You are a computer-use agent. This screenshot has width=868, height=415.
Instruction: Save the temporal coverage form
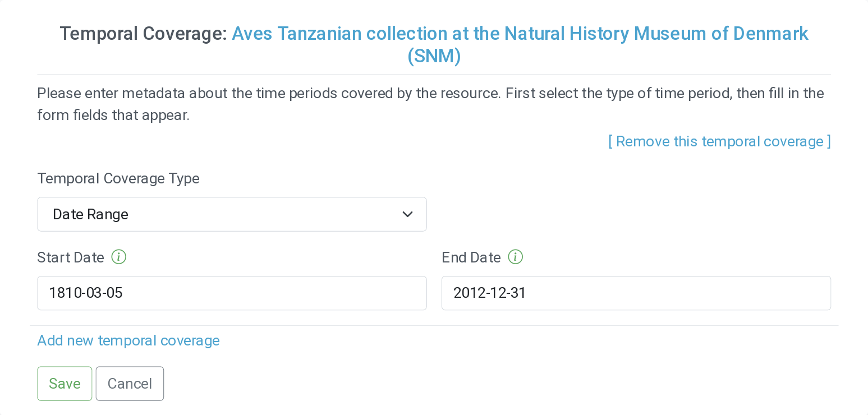tap(65, 384)
